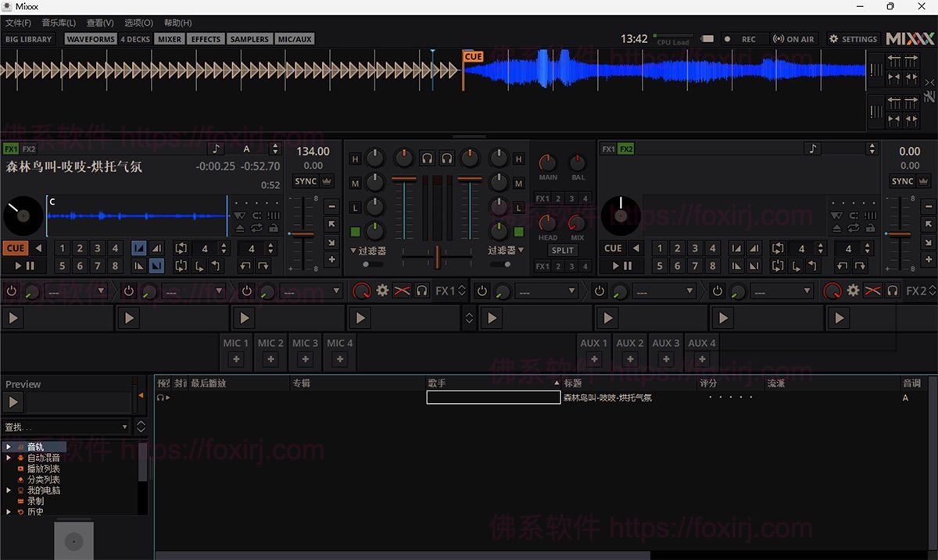Open the 选项(O) menu
938x560 pixels.
coord(138,23)
